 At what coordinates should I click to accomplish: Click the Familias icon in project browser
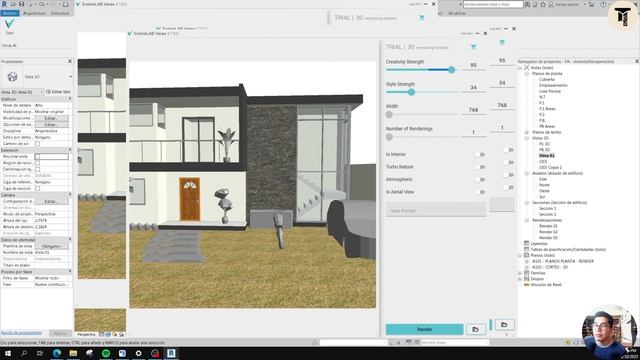(x=527, y=273)
